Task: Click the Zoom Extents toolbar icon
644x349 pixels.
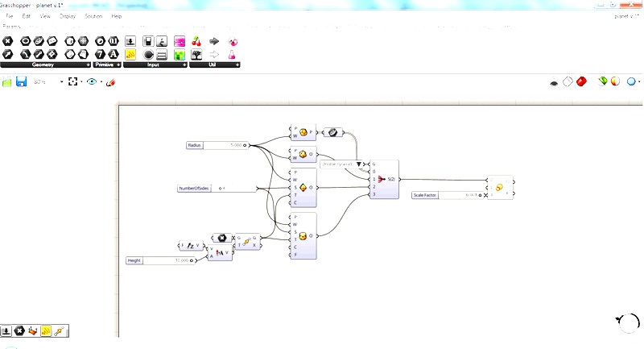Action: pyautogui.click(x=72, y=81)
